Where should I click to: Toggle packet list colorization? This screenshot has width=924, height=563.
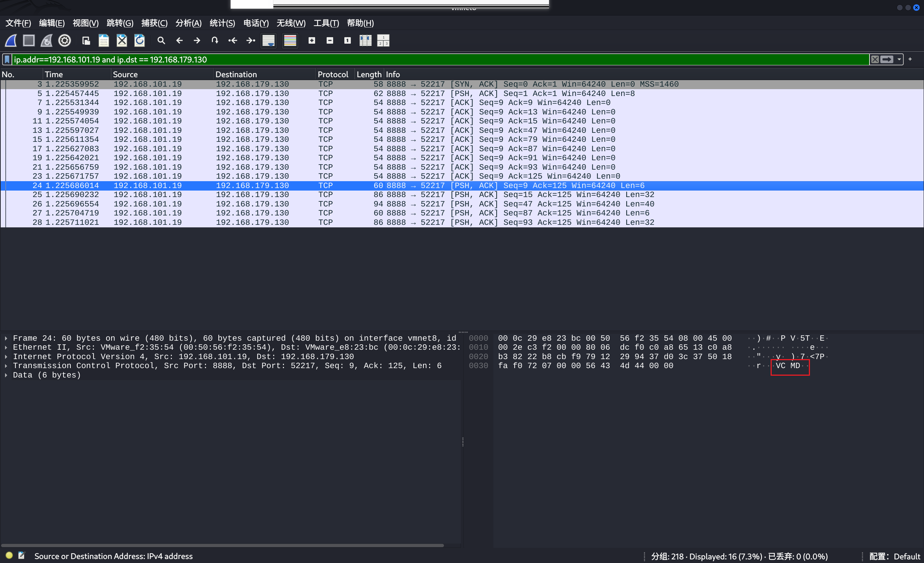click(290, 40)
